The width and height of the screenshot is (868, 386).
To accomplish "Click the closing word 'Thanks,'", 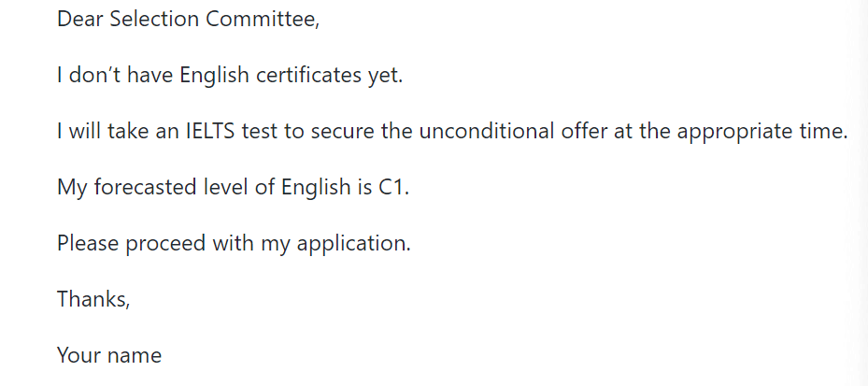I will [x=93, y=300].
